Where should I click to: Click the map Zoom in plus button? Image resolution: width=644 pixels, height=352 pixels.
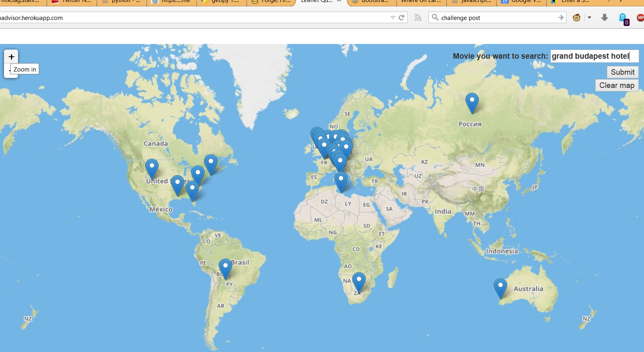click(11, 57)
